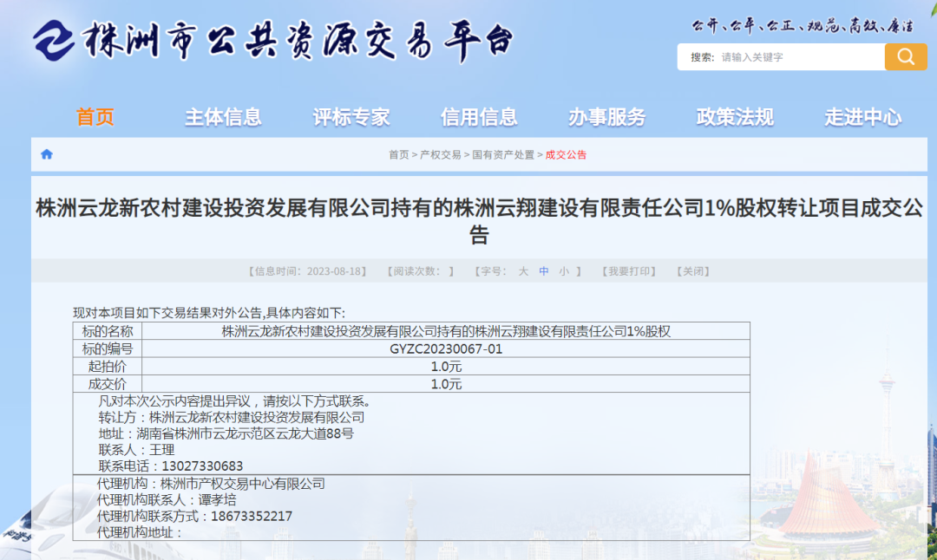The height and width of the screenshot is (560, 937).
Task: Open the 评标专家 navigation menu
Action: coord(351,117)
